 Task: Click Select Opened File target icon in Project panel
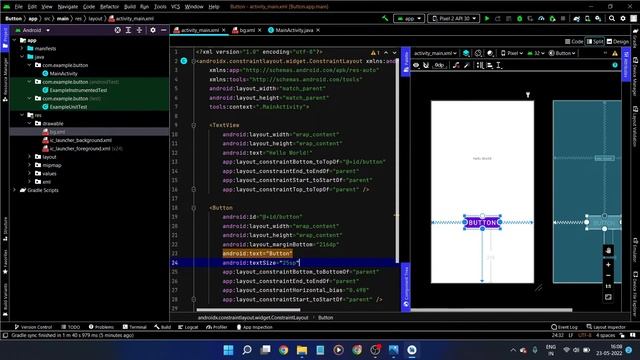pyautogui.click(x=118, y=30)
